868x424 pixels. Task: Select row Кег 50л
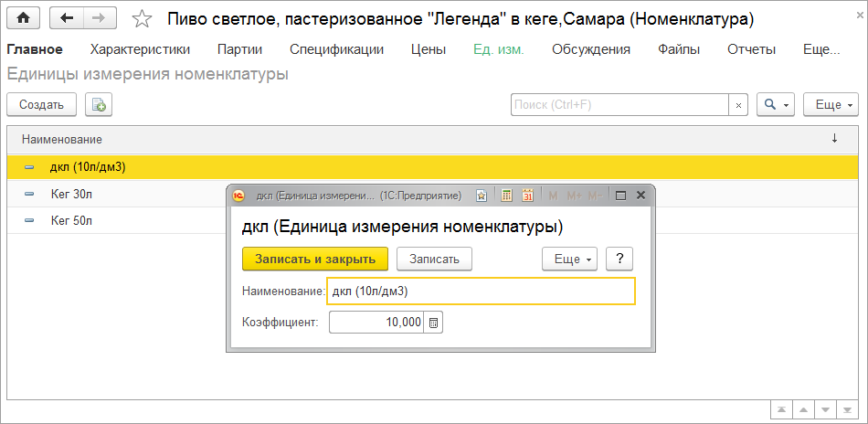coord(434,220)
